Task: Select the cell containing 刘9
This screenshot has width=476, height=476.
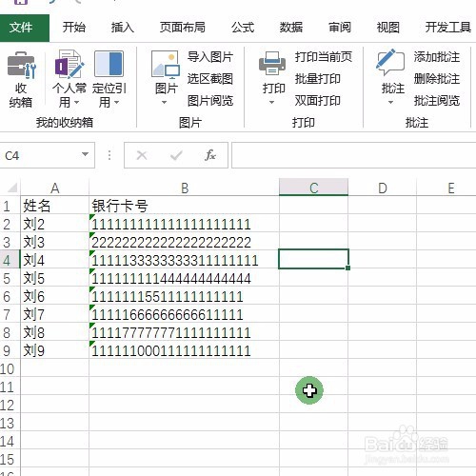Action: (x=55, y=350)
